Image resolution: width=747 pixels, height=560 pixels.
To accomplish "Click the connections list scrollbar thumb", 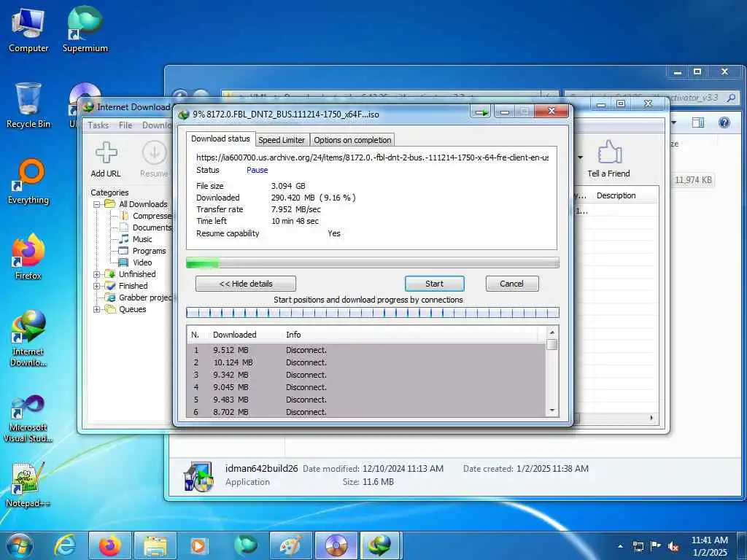I will tap(552, 345).
